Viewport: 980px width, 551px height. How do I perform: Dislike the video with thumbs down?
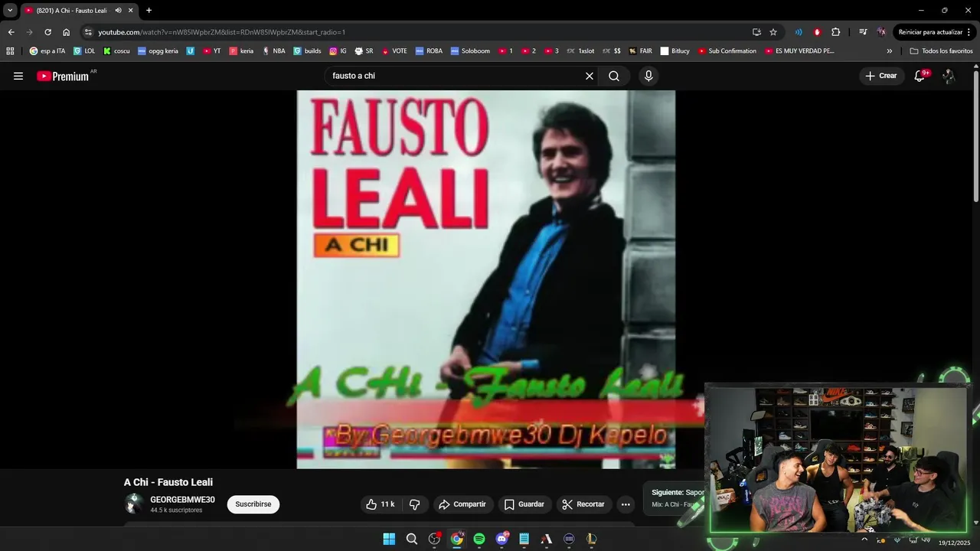tap(415, 504)
